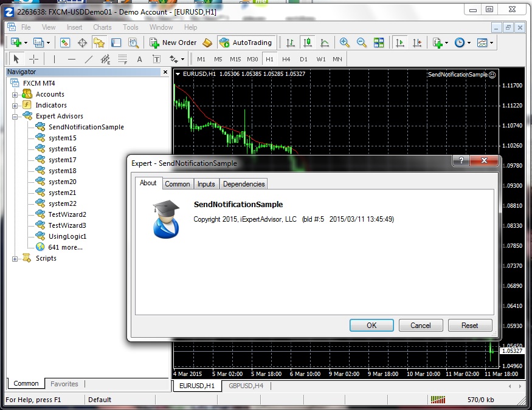Open the Charts menu
This screenshot has width=532, height=410.
pyautogui.click(x=102, y=27)
